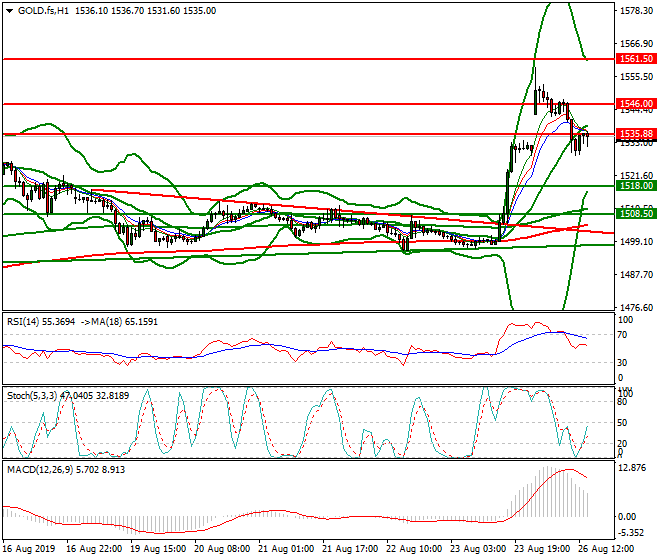Click the 1487.70 price scale value
Image resolution: width=660 pixels, height=560 pixels.
[x=636, y=275]
